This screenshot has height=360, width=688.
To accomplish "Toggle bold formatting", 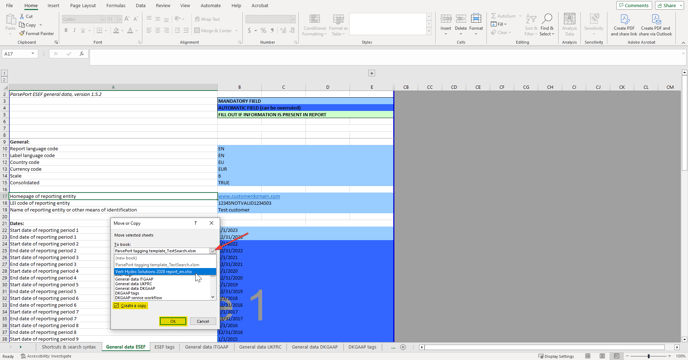I will coord(66,30).
